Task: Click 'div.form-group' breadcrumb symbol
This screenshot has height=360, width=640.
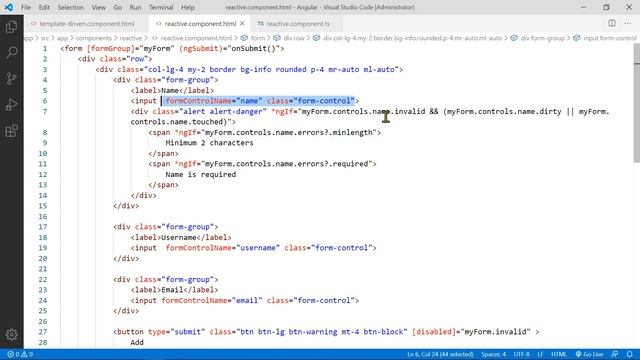Action: (542, 38)
